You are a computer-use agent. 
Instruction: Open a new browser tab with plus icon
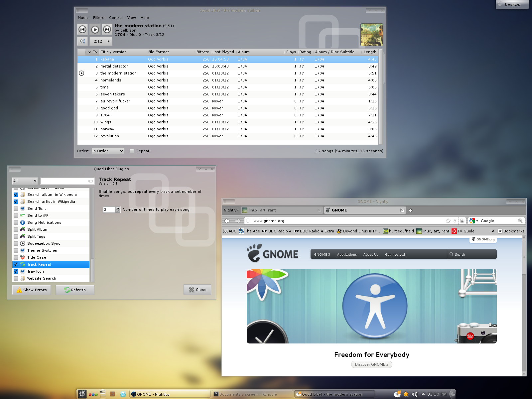coord(411,210)
